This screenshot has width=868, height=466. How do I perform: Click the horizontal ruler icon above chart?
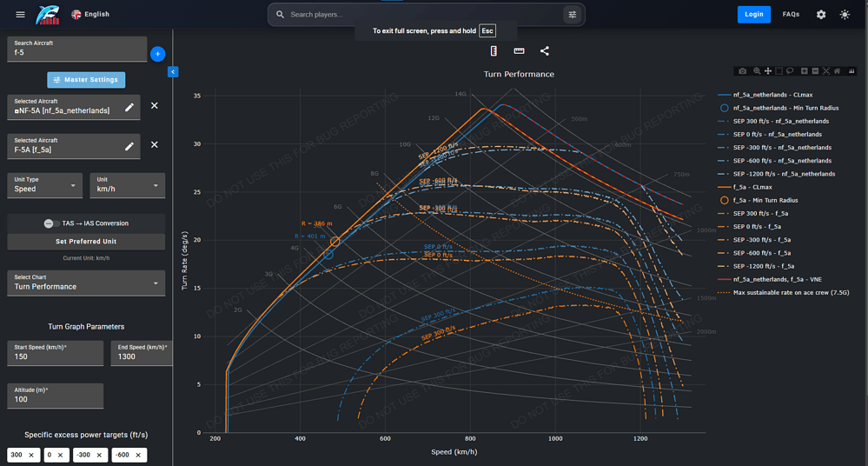click(520, 51)
